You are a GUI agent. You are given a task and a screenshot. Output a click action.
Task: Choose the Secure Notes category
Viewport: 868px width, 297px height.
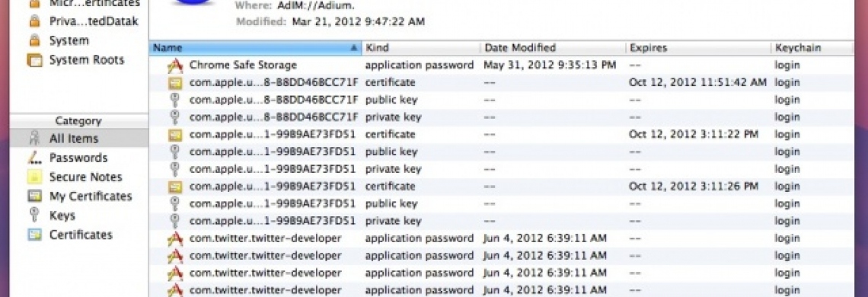click(x=85, y=177)
